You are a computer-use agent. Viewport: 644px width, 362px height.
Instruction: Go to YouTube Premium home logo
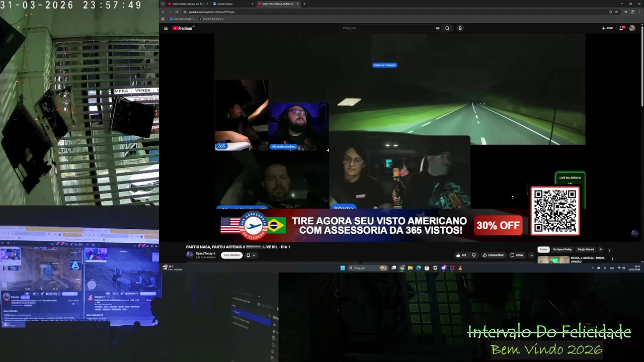click(183, 28)
